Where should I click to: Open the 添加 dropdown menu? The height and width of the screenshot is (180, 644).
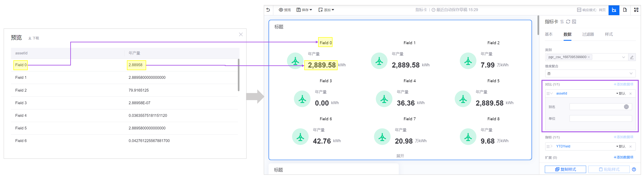tap(326, 10)
